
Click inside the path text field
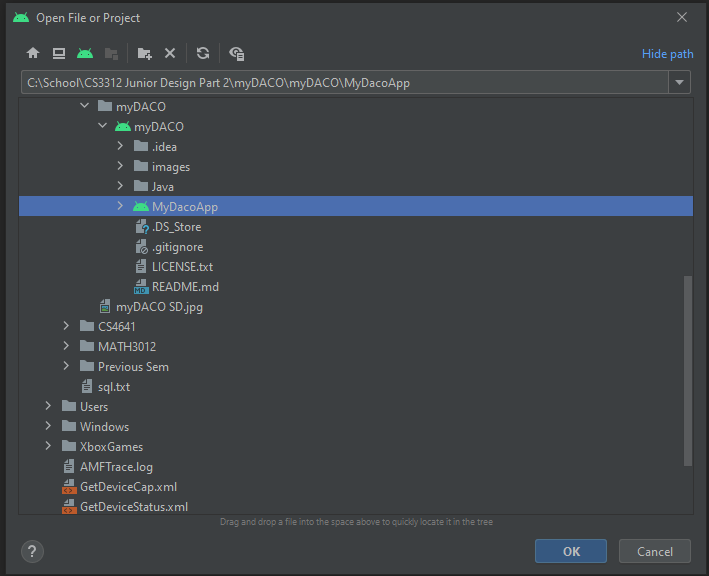tap(345, 82)
